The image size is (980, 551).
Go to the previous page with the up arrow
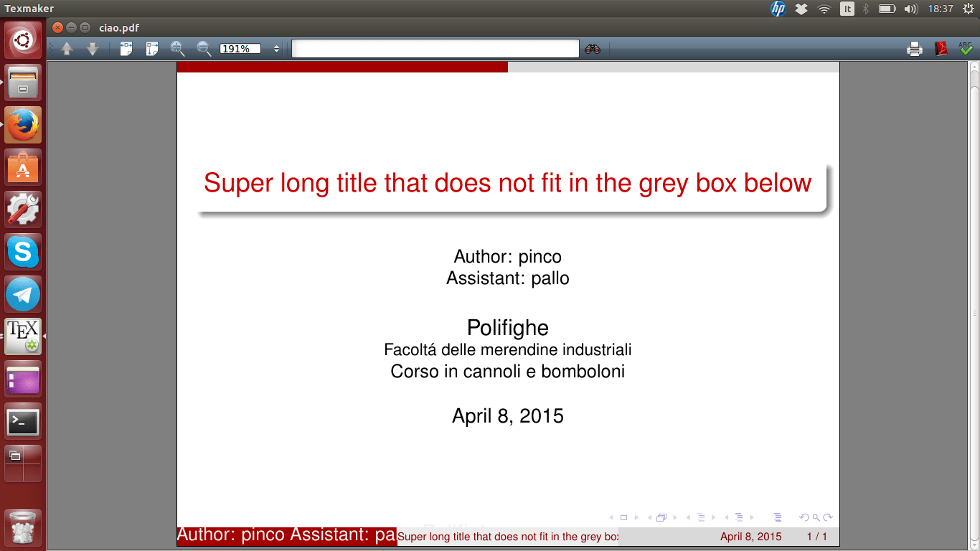click(x=67, y=49)
